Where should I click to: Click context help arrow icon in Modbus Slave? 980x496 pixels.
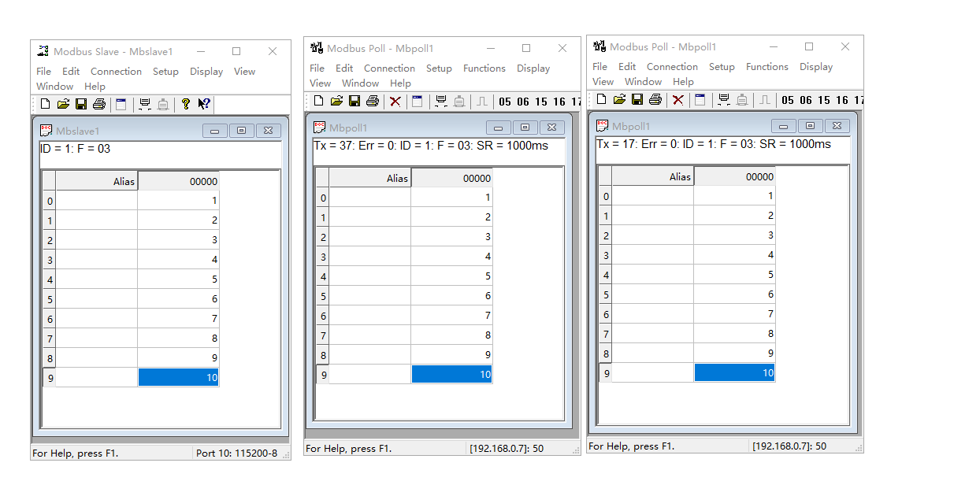(x=204, y=104)
